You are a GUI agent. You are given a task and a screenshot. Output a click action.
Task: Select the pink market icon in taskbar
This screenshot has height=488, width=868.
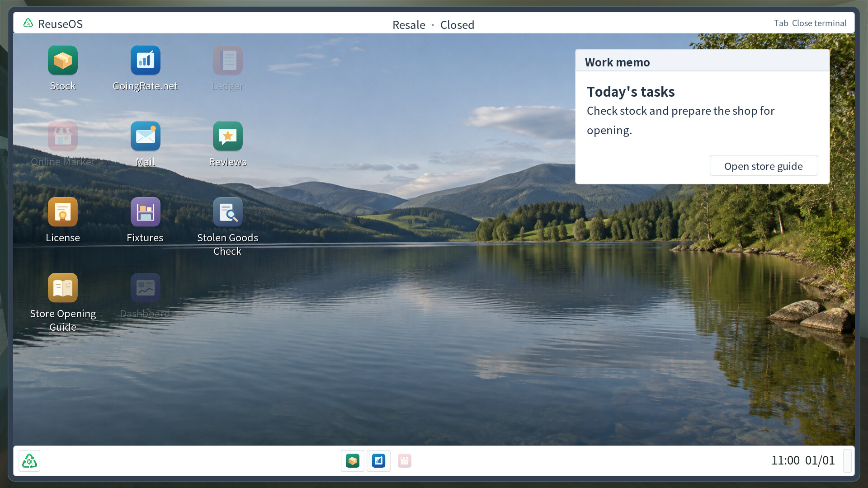click(405, 461)
